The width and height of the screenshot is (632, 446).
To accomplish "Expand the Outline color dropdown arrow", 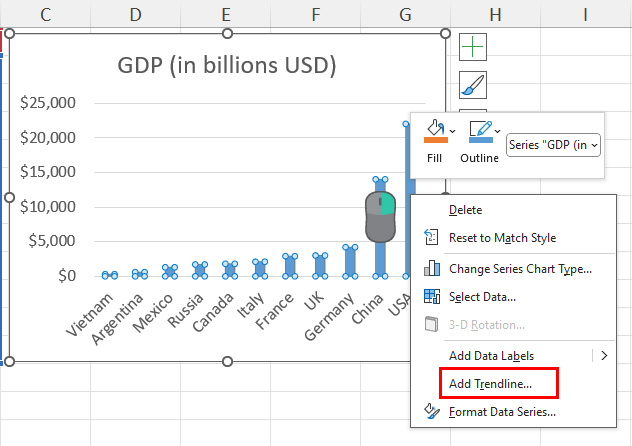I will pos(498,131).
